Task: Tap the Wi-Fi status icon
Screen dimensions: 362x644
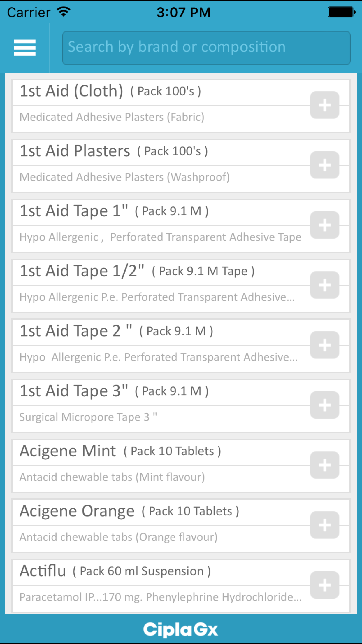Action: (x=64, y=12)
